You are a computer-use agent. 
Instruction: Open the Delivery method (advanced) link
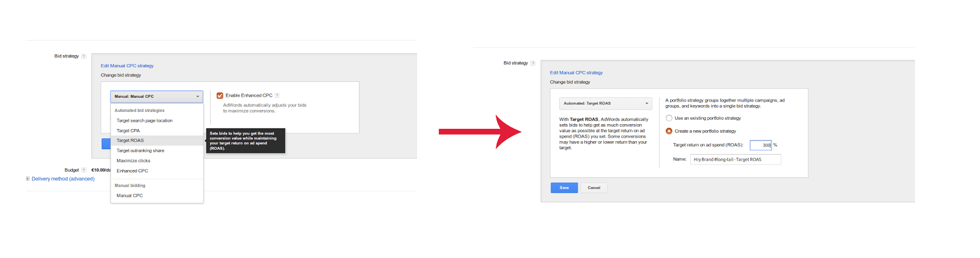pos(63,179)
